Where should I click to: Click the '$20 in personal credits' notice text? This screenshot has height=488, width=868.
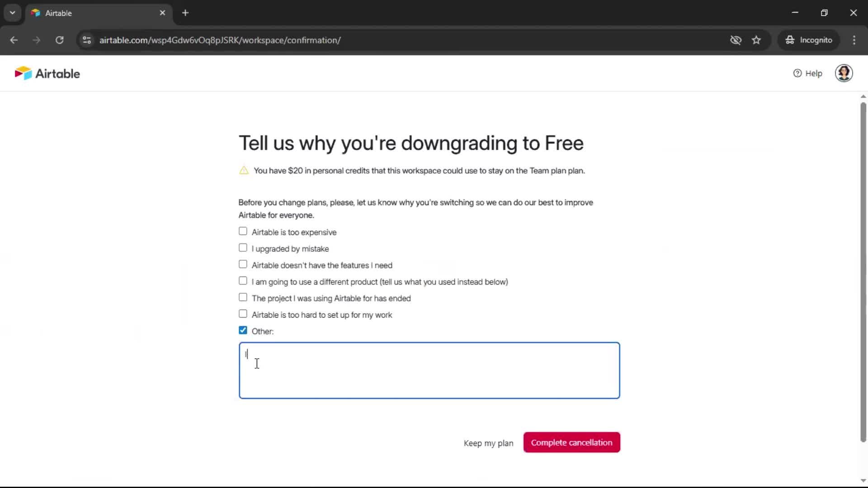click(419, 171)
